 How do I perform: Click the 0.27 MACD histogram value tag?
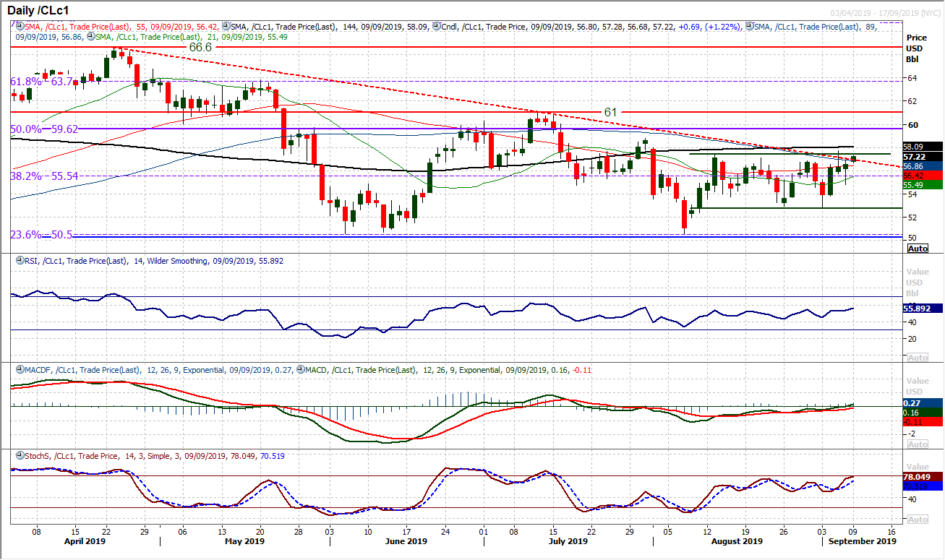pyautogui.click(x=923, y=403)
